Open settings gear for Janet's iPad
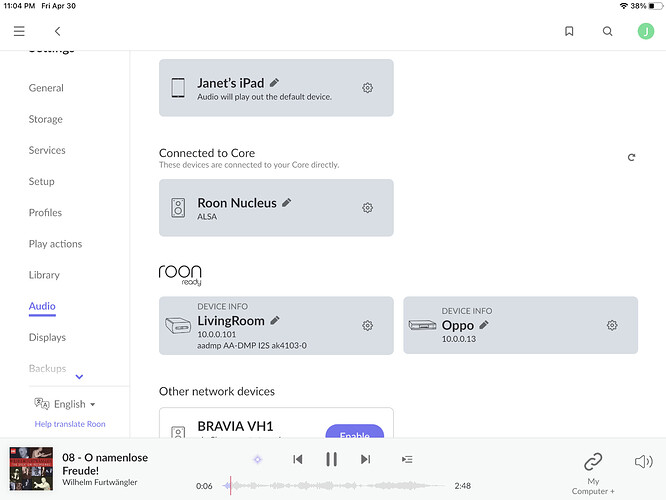 pos(367,88)
